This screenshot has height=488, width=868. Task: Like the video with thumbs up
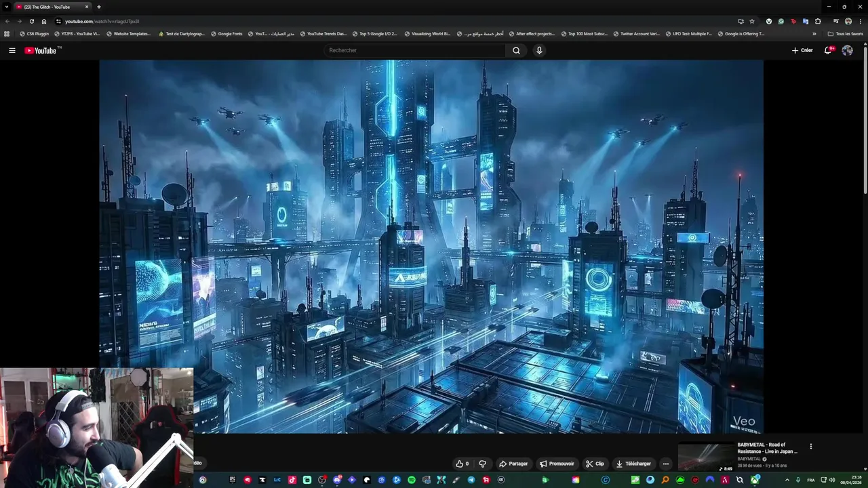click(x=462, y=464)
